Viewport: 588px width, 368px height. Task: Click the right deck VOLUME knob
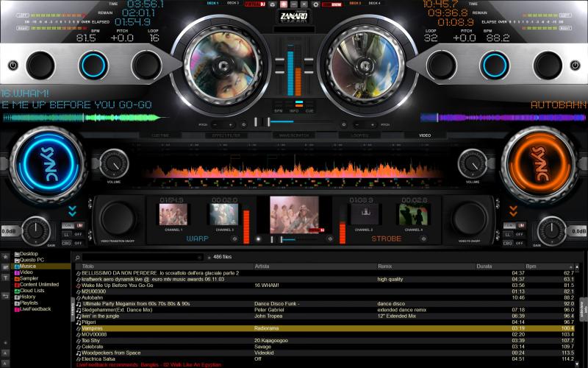tap(473, 164)
